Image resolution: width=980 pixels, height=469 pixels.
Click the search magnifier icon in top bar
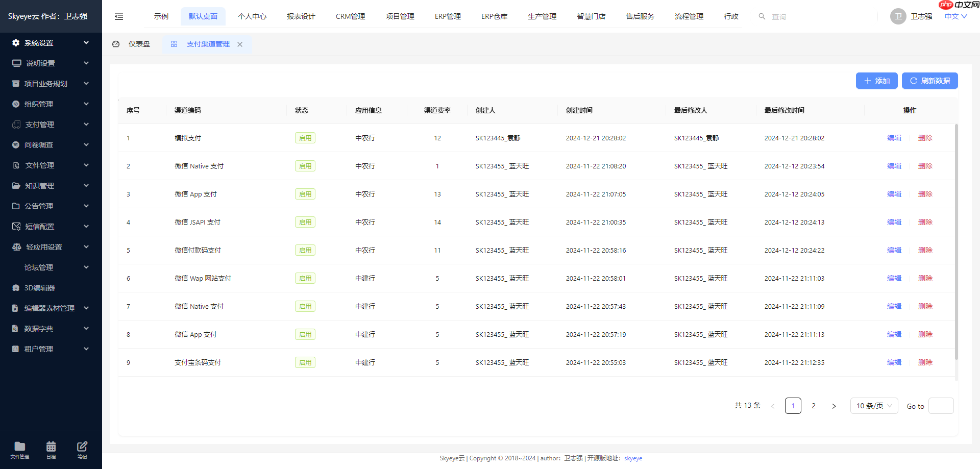point(762,16)
